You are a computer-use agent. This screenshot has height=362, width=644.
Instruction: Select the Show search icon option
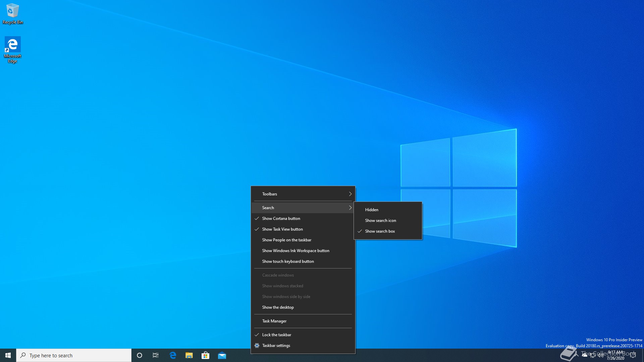point(380,221)
